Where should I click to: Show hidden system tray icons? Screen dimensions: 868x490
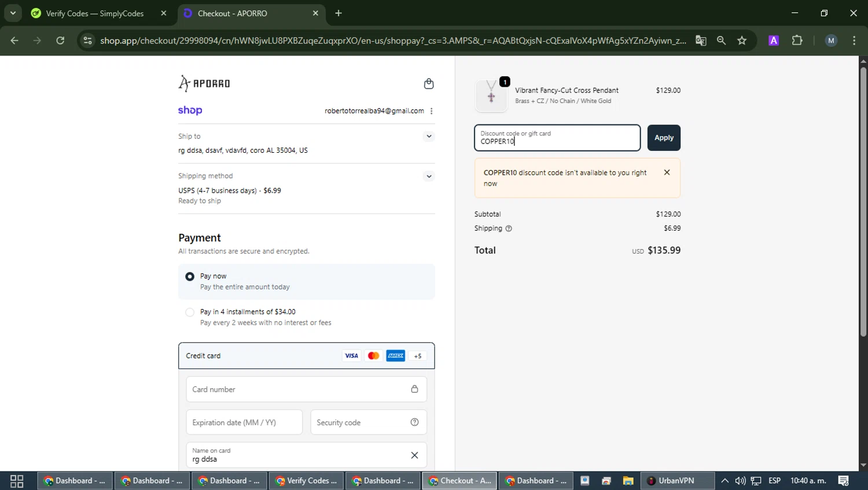coord(724,481)
